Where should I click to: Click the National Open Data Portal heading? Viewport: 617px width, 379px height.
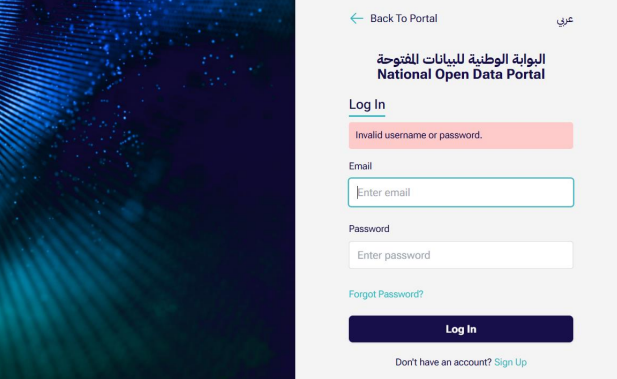point(461,74)
